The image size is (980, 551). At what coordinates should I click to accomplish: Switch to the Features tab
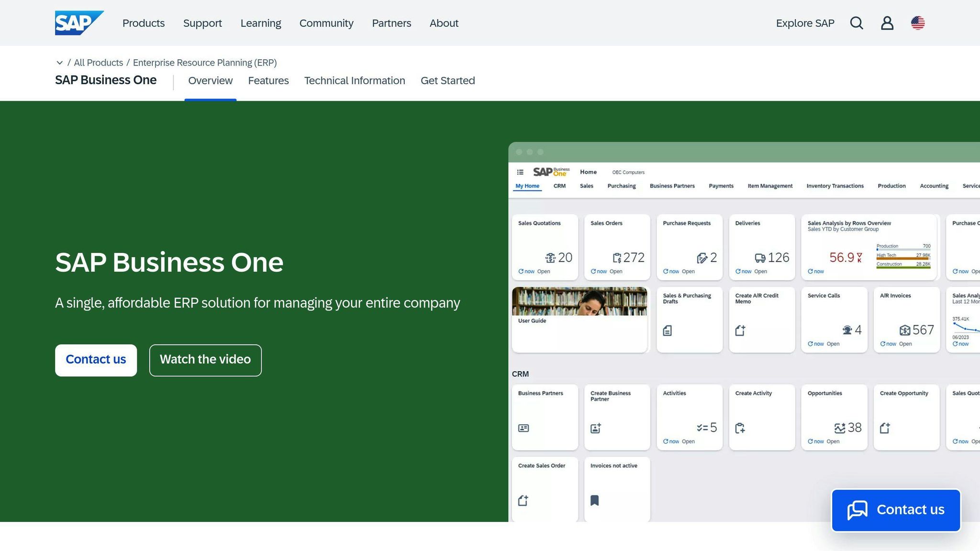pos(268,80)
